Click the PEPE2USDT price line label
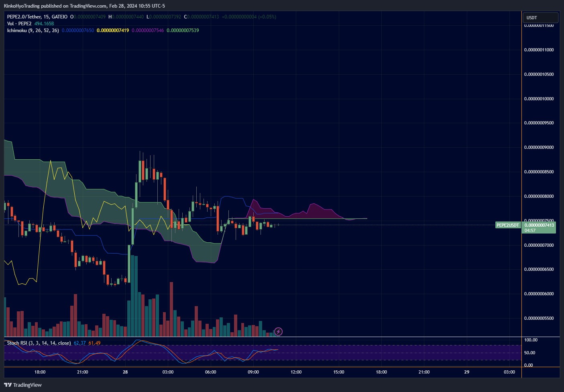Viewport: 564px width, 392px height. [508, 225]
